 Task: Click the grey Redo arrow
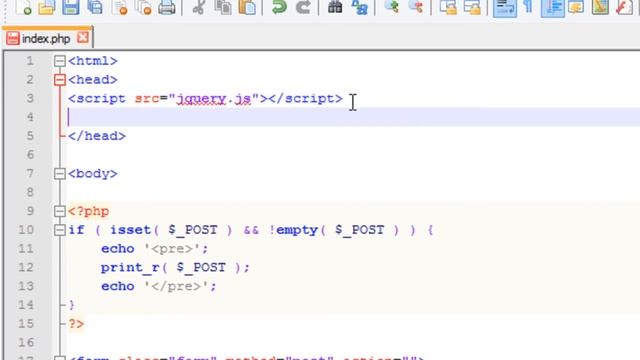click(x=303, y=7)
